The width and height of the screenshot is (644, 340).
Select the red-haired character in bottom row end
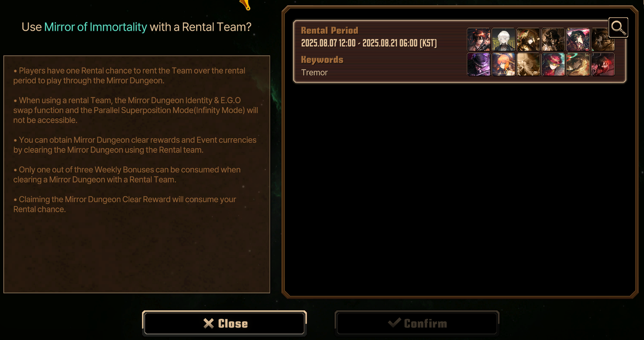tap(603, 64)
